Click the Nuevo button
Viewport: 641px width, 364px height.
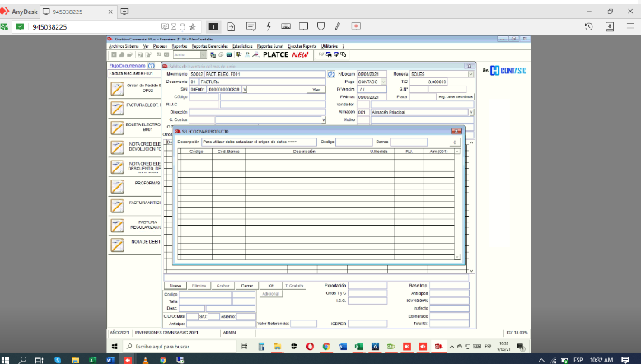(x=175, y=286)
